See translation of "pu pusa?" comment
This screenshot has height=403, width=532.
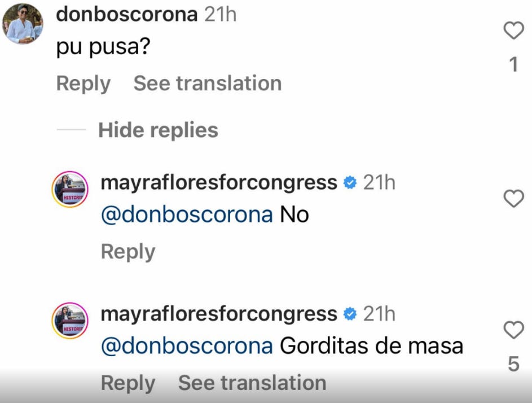(x=208, y=83)
